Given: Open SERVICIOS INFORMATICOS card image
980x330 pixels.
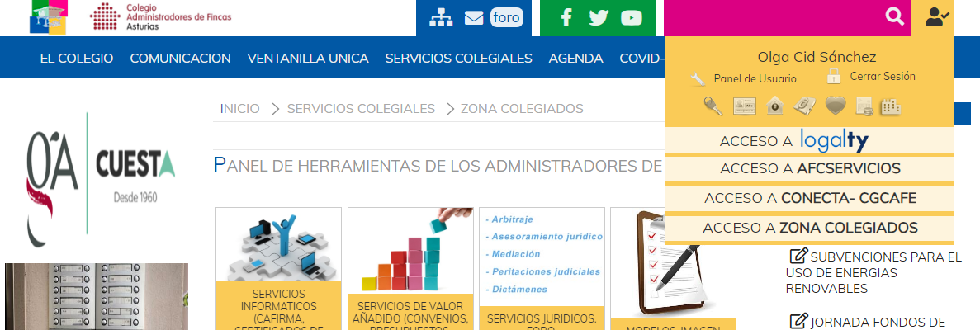Looking at the screenshot, I should 278,244.
